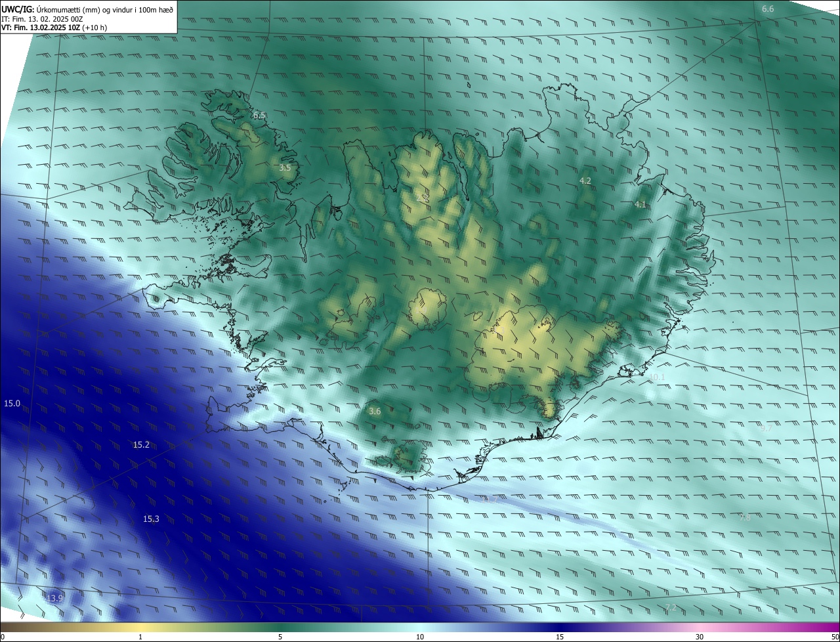Click the 13.9 value label on the map

click(55, 598)
